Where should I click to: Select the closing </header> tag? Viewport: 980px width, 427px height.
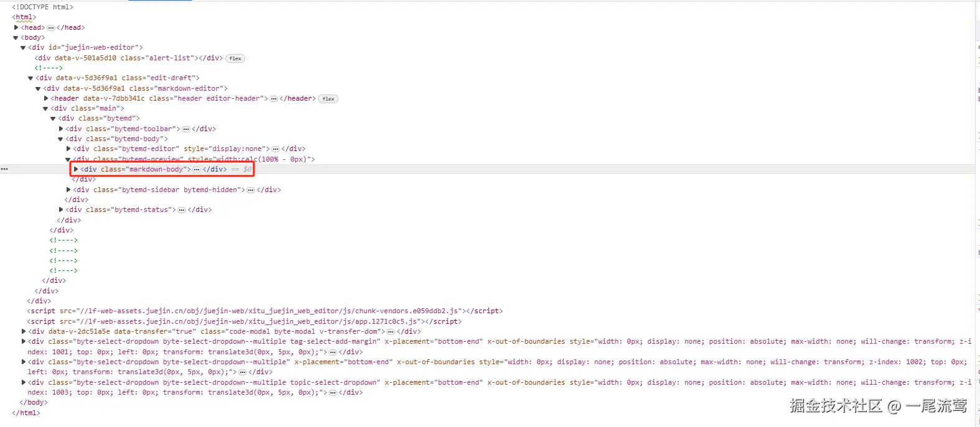tap(298, 98)
